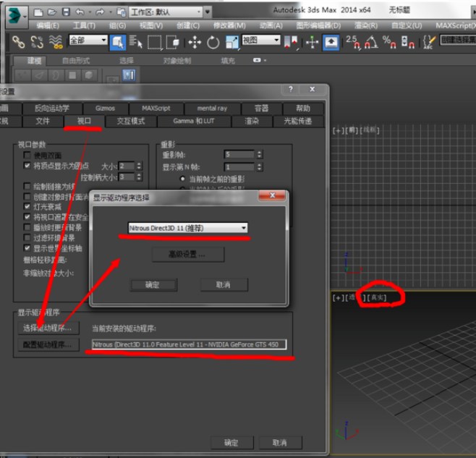Click the Bind to Space Warp icon
This screenshot has width=476, height=458.
[56, 42]
